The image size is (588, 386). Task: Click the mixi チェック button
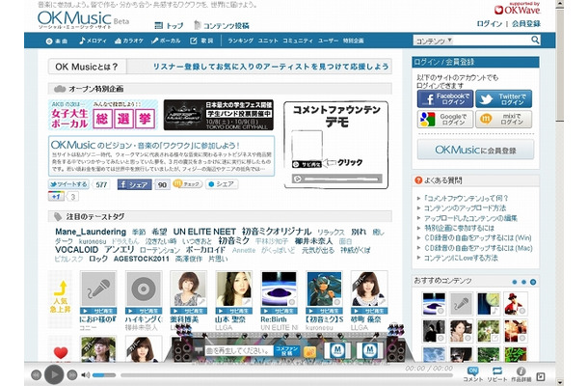click(188, 184)
